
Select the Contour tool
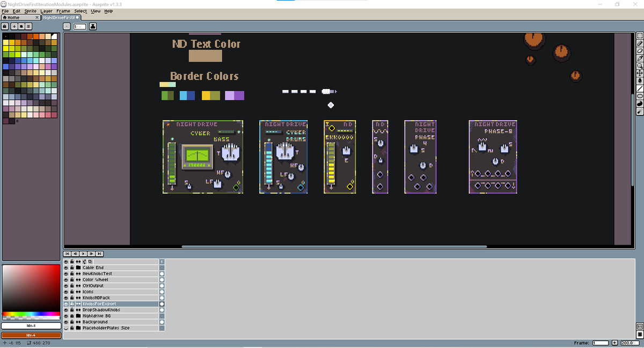[x=640, y=103]
